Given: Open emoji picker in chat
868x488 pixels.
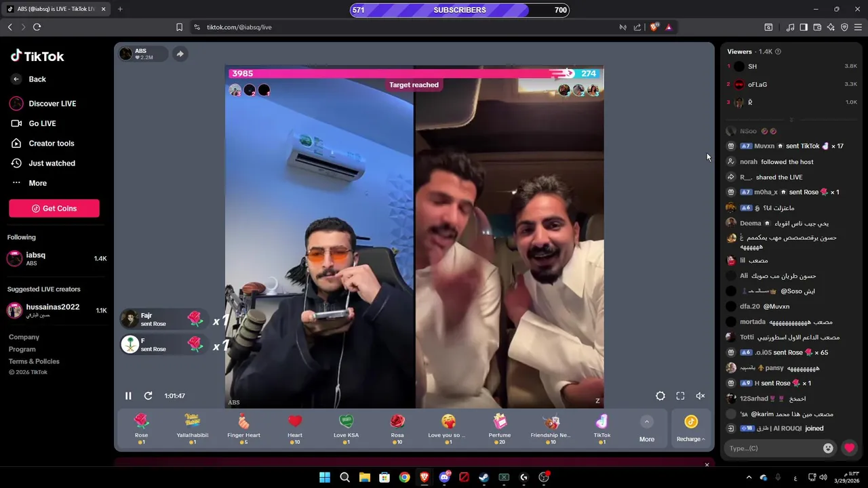Looking at the screenshot, I should pos(828,448).
